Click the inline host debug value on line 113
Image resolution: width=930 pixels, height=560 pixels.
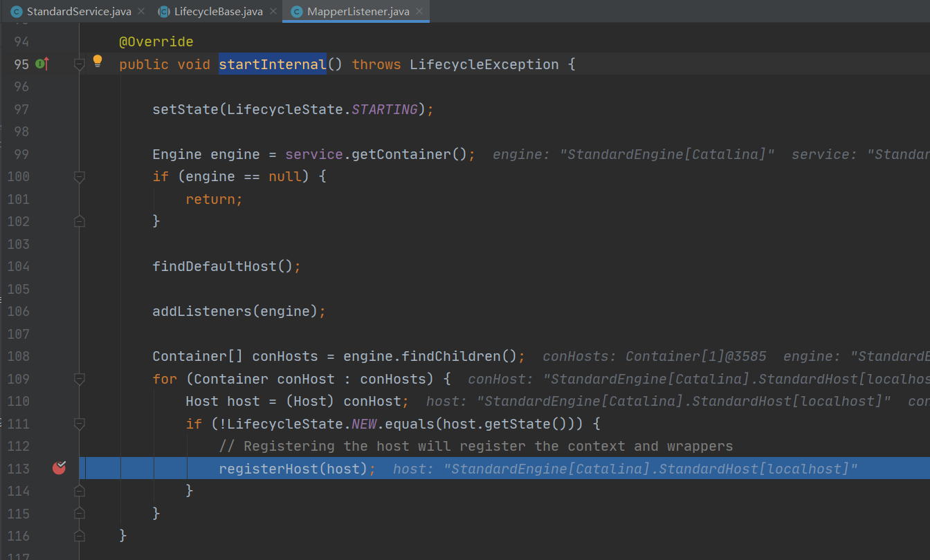click(626, 469)
